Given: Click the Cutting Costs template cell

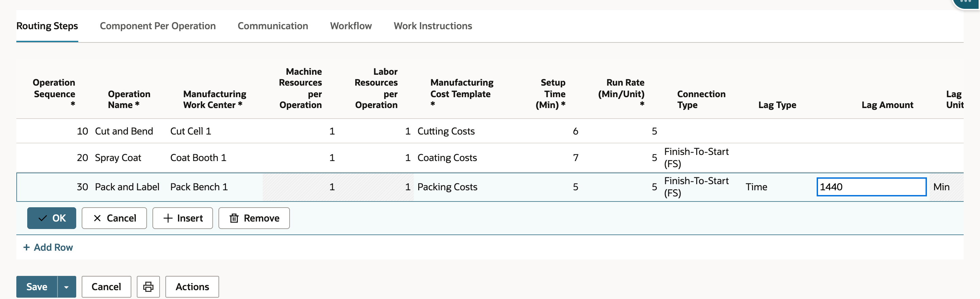Looking at the screenshot, I should [x=446, y=131].
